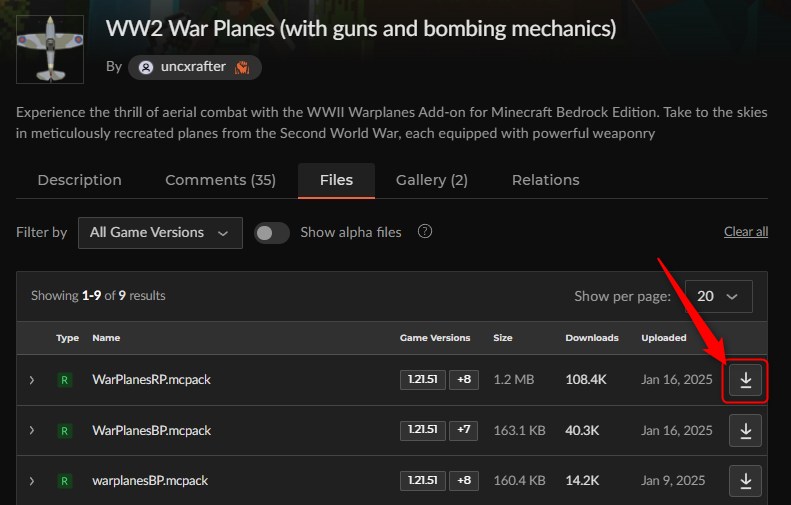Viewport: 791px width, 505px height.
Task: Show the +7 extra versions for WarPlanesBP.mcpack
Action: [464, 430]
